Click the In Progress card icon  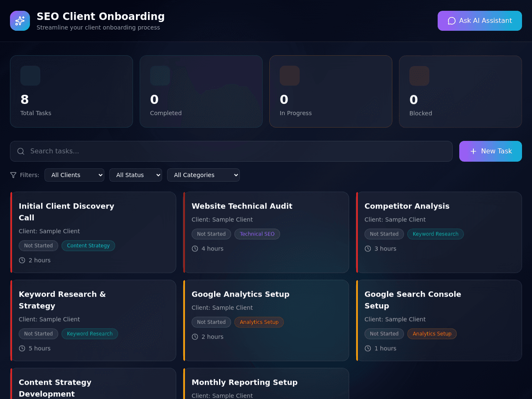point(290,76)
